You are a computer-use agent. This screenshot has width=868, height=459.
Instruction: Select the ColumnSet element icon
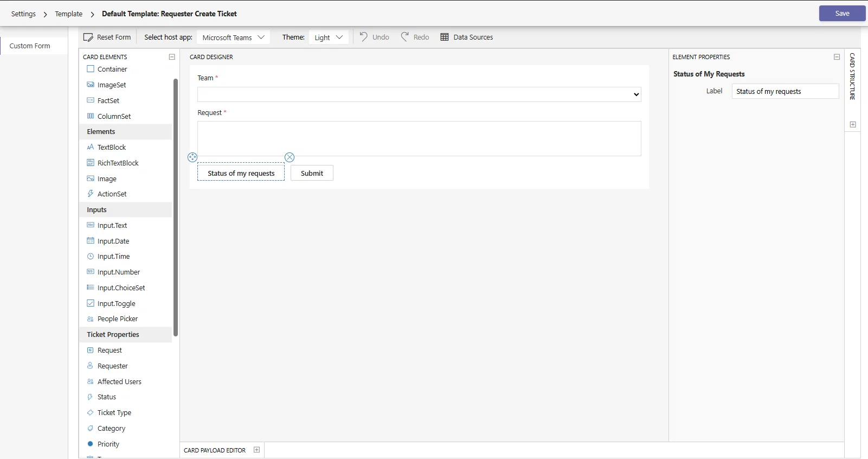point(91,116)
